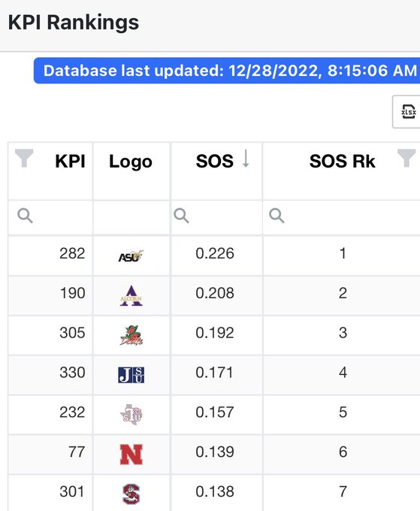Select the Delta Devils team logo

pos(131,335)
